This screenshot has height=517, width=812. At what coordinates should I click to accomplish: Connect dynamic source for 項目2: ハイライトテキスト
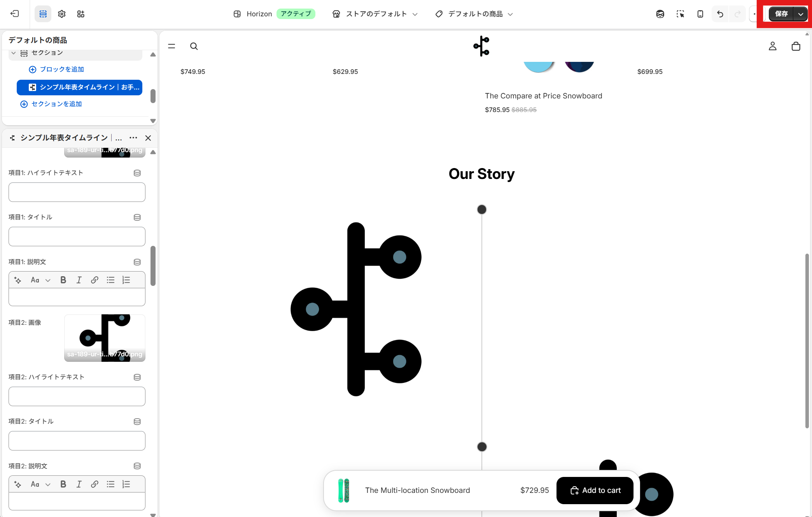tap(137, 377)
